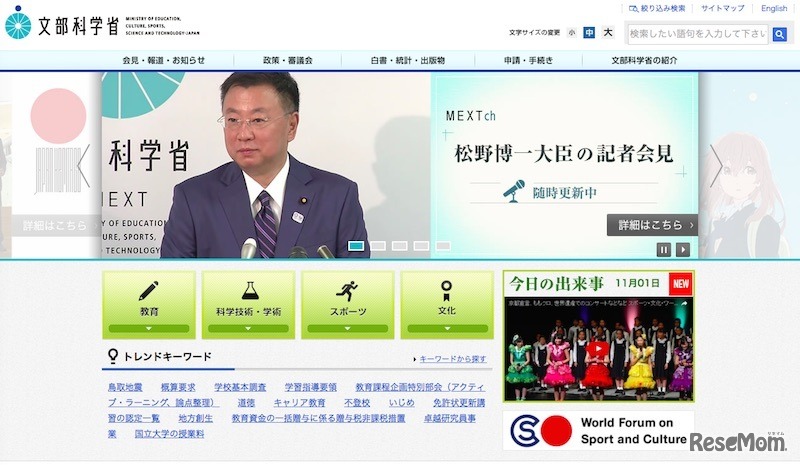Set text size to 中

(x=589, y=33)
